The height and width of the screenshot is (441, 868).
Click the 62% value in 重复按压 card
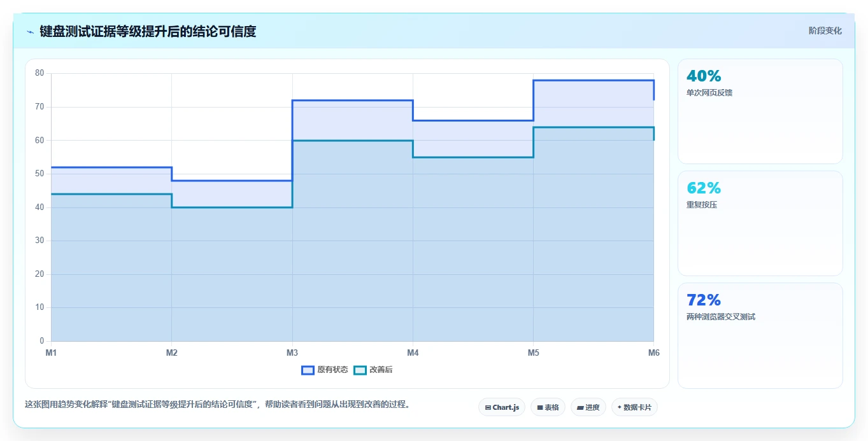[704, 188]
